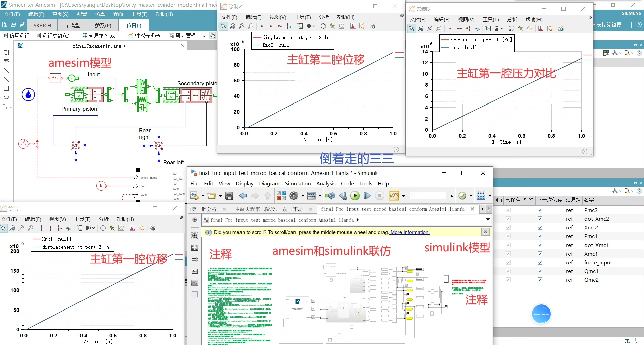Click undo-zoom magnifier icon in 绘制2 toolbar
Screen dimensions: 644x345
point(251,26)
